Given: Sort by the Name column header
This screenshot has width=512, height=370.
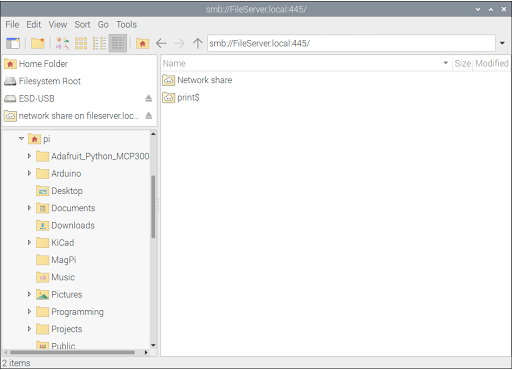Looking at the screenshot, I should pyautogui.click(x=306, y=63).
